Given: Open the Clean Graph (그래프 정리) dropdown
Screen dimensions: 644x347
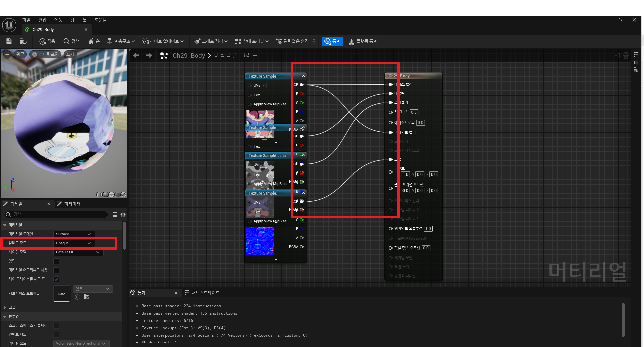Looking at the screenshot, I should 211,41.
